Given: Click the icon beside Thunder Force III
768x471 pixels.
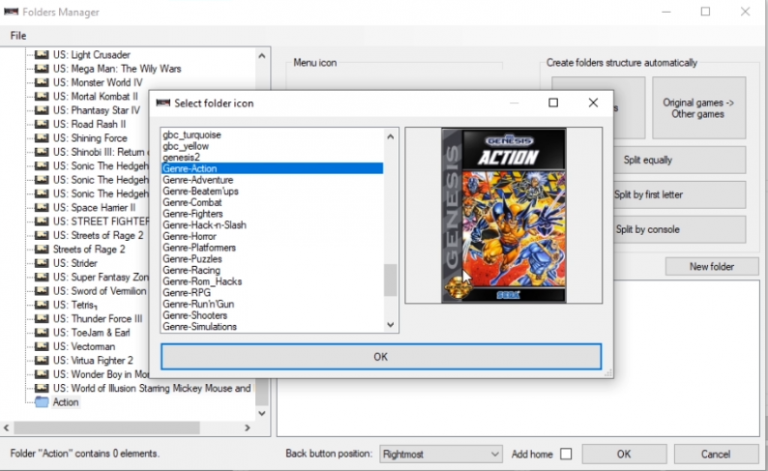Looking at the screenshot, I should tap(41, 318).
